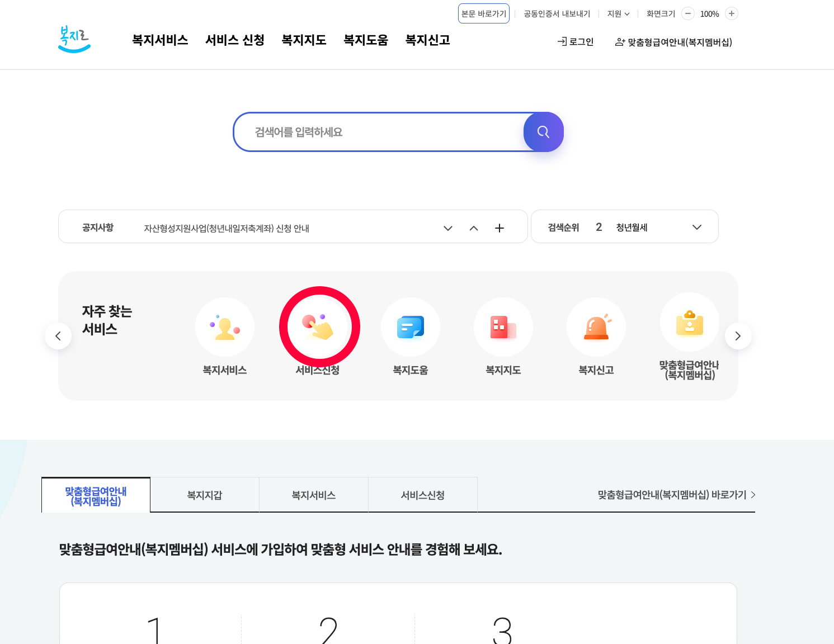This screenshot has height=644, width=834.
Task: Click the search magnifier button
Action: point(543,132)
